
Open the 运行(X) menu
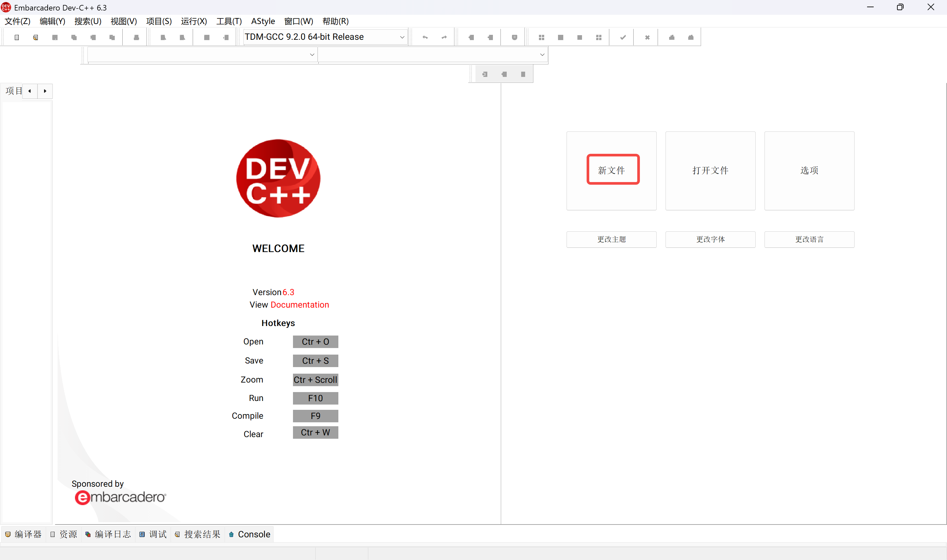[x=194, y=21]
